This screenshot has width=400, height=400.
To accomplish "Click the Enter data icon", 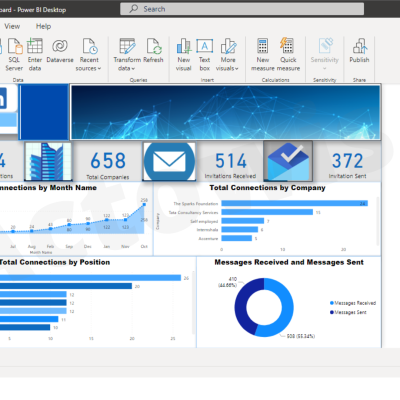I will coord(35,46).
